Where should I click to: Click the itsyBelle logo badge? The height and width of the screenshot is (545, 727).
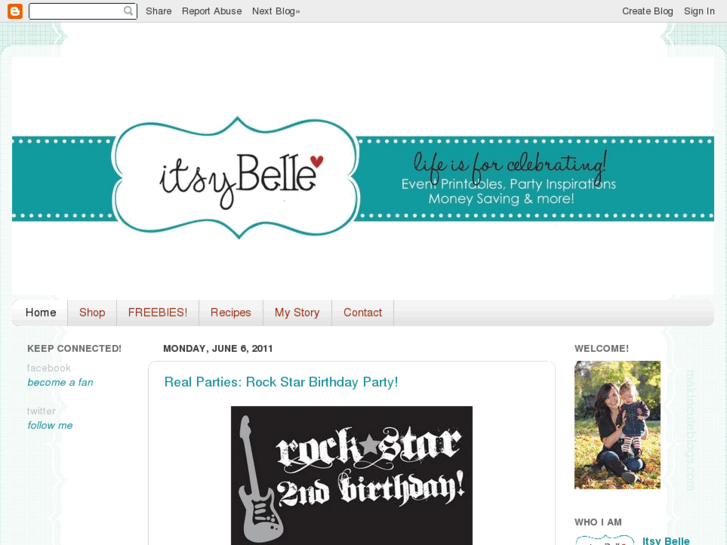click(x=236, y=178)
